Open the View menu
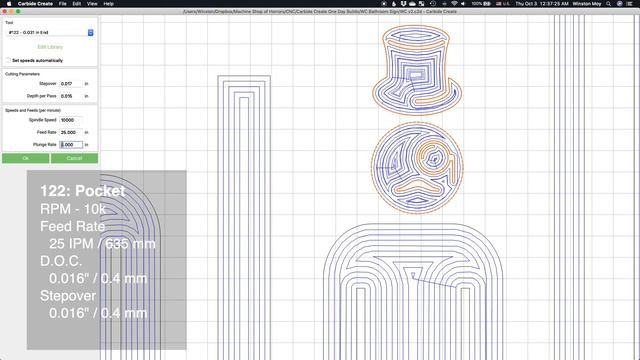 (x=92, y=3)
